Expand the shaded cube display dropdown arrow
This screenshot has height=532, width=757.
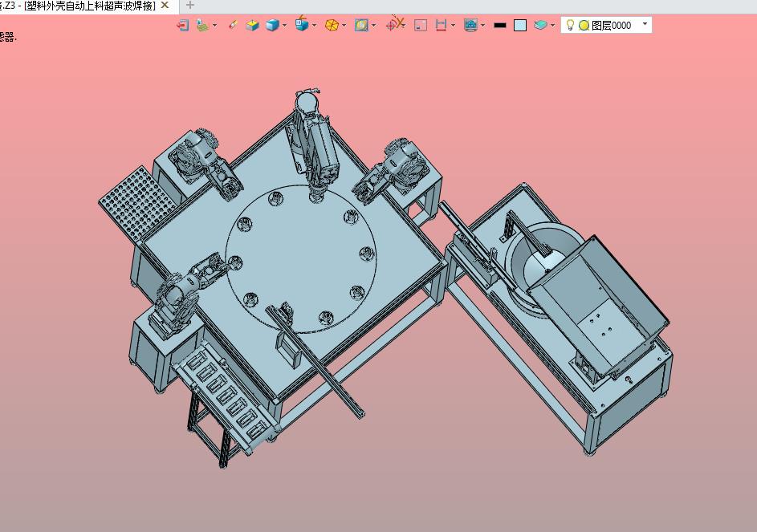[284, 26]
